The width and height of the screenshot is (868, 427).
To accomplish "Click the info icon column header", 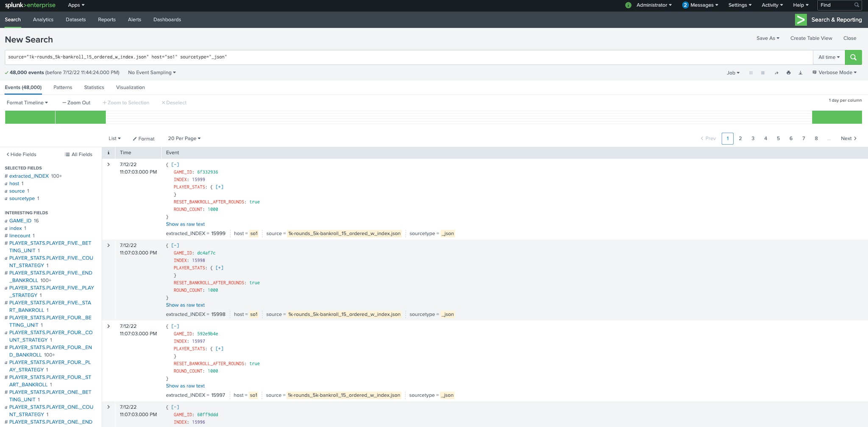I will pos(108,153).
